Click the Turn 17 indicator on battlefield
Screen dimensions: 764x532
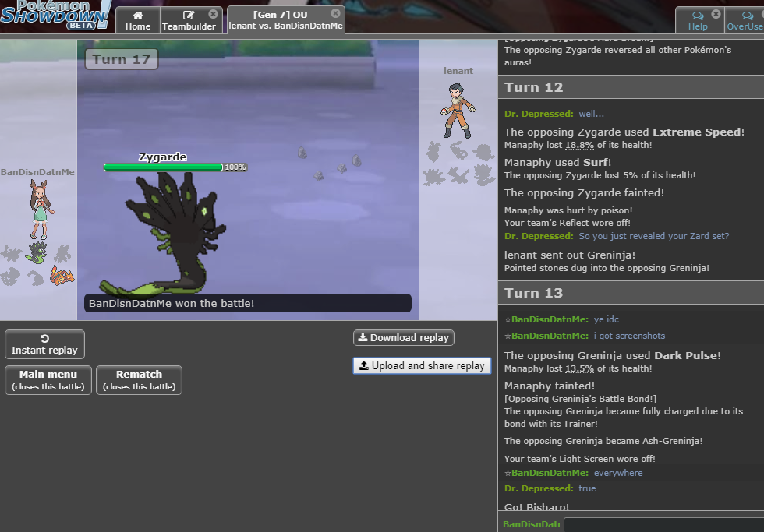click(122, 59)
